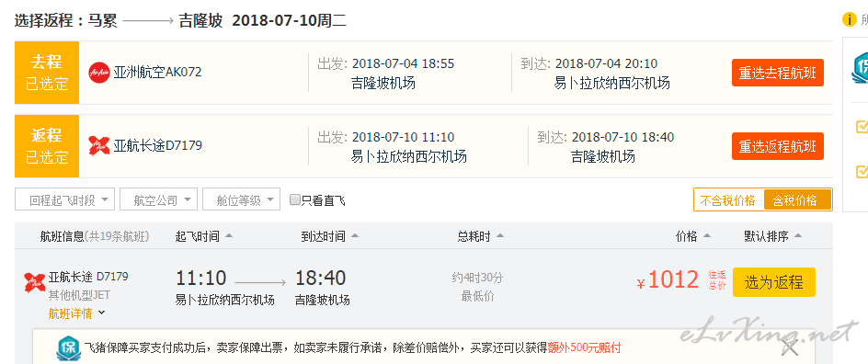Image resolution: width=868 pixels, height=364 pixels.
Task: Click the AirAsia X logo in flight list
Action: tap(34, 282)
